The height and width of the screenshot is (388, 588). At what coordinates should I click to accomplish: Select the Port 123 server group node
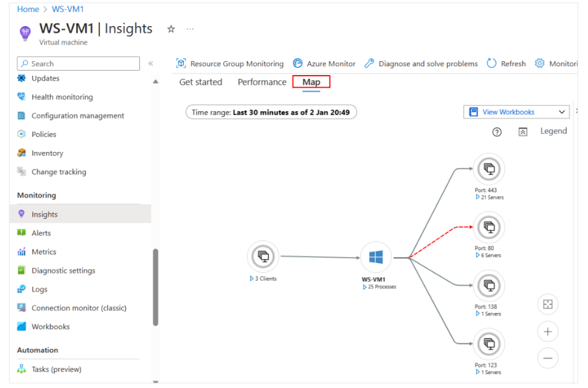pos(489,343)
